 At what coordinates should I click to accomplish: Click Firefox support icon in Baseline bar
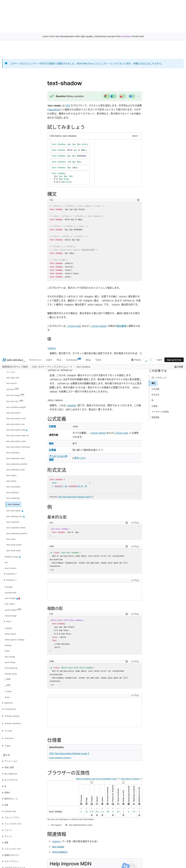pos(122,96)
